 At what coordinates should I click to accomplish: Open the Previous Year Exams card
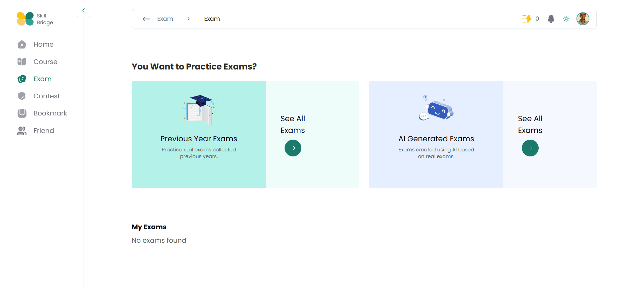[x=199, y=135]
